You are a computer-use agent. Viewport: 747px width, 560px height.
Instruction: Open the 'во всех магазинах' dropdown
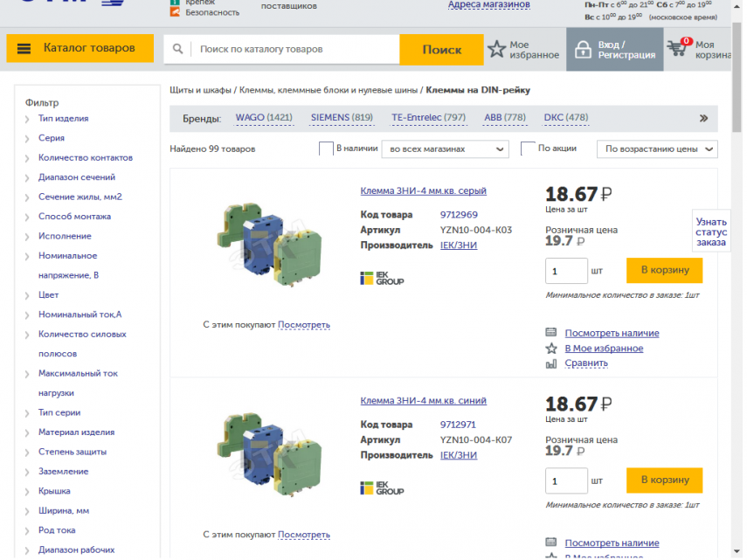pyautogui.click(x=445, y=149)
